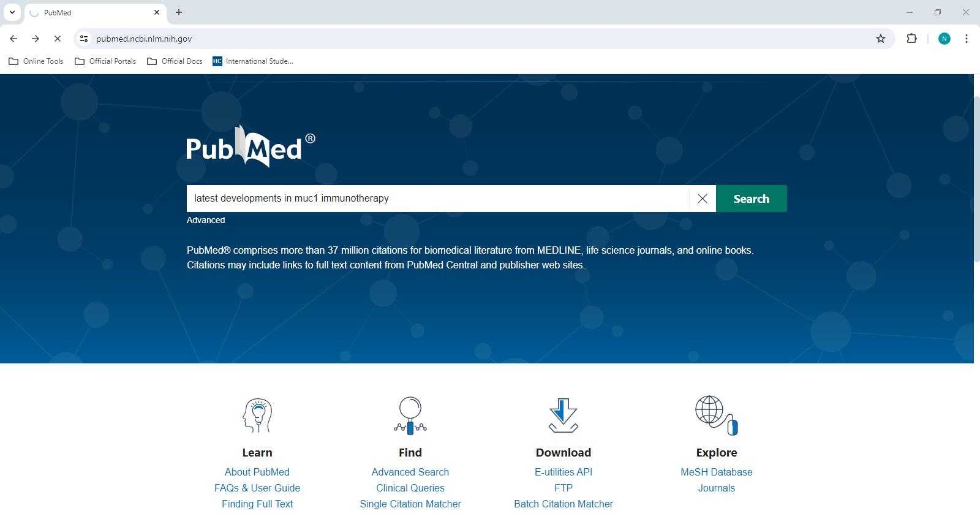The image size is (980, 527).
Task: Open a new browser tab
Action: 179,12
